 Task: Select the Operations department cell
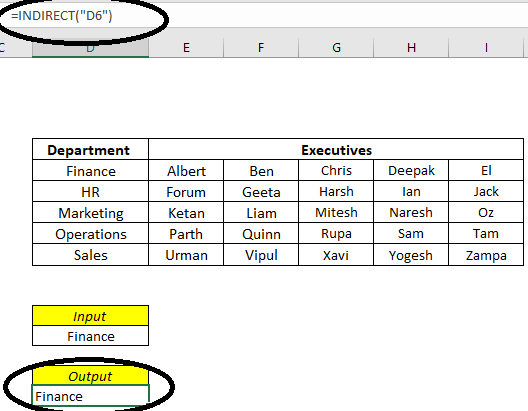click(x=90, y=233)
